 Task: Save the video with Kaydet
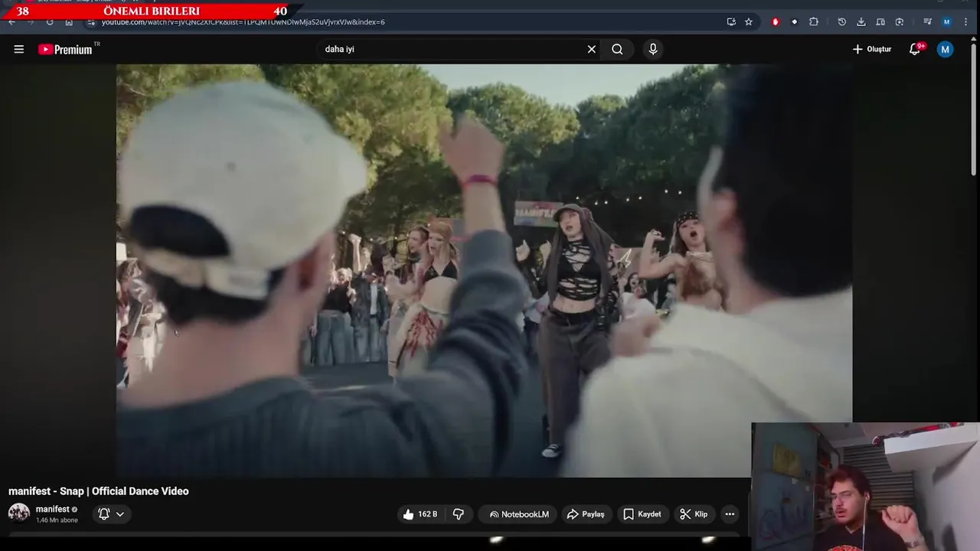pos(642,514)
